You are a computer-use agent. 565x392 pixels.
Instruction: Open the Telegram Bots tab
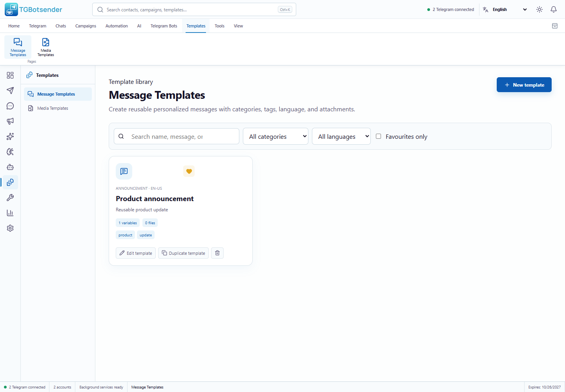[164, 26]
